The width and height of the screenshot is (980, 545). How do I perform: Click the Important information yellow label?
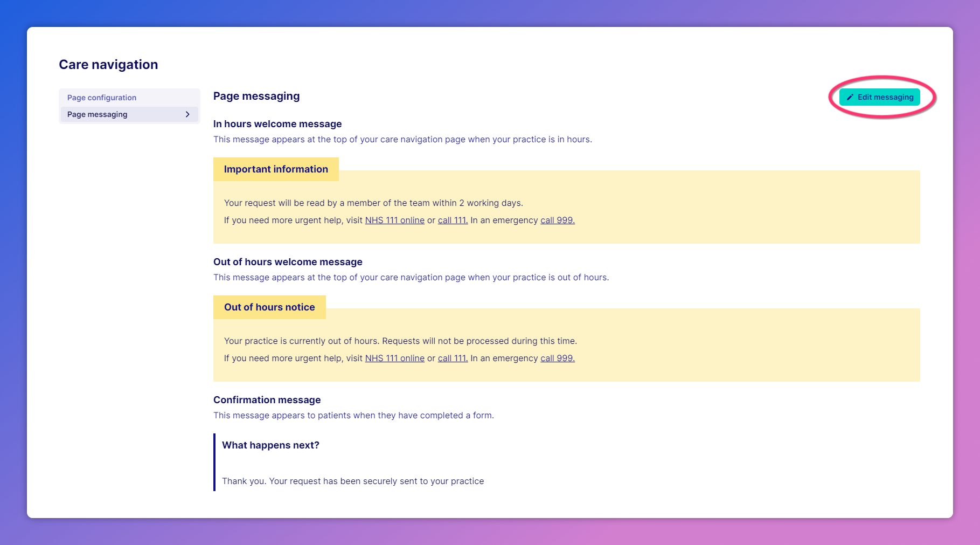click(x=276, y=169)
